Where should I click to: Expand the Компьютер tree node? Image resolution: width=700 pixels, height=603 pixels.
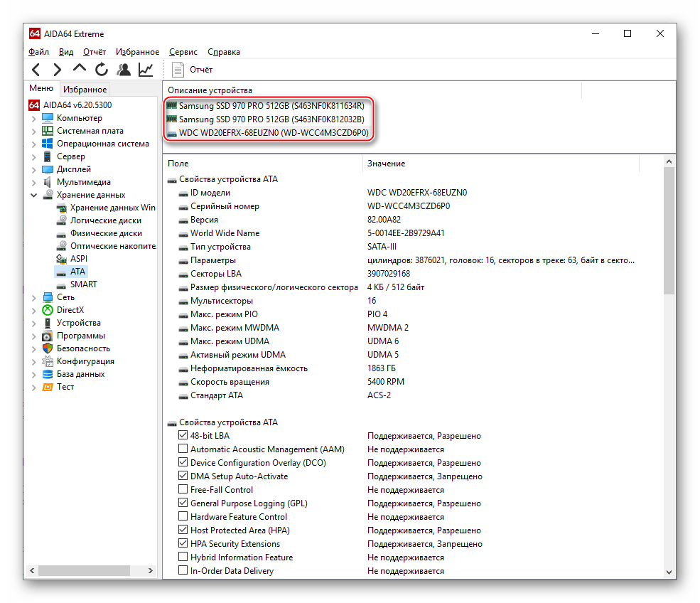point(33,119)
